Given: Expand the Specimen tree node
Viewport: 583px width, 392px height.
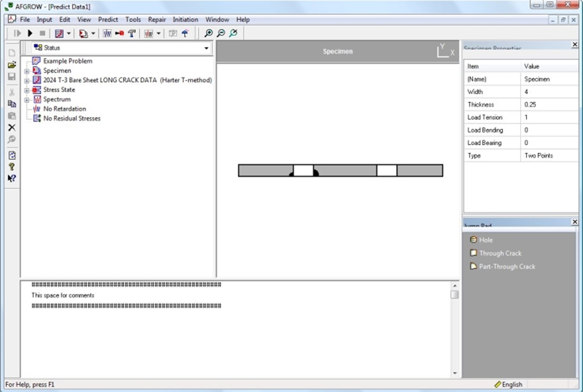Looking at the screenshot, I should (27, 71).
